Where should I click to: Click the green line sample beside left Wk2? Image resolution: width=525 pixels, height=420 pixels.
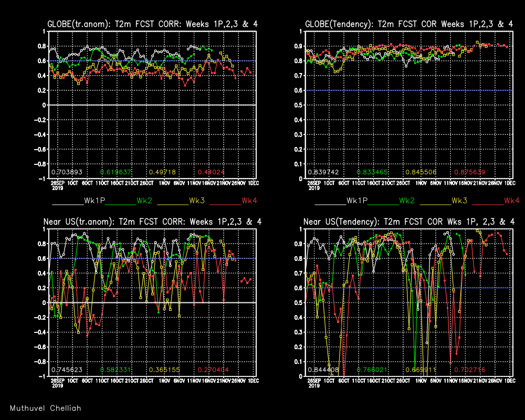tap(121, 204)
